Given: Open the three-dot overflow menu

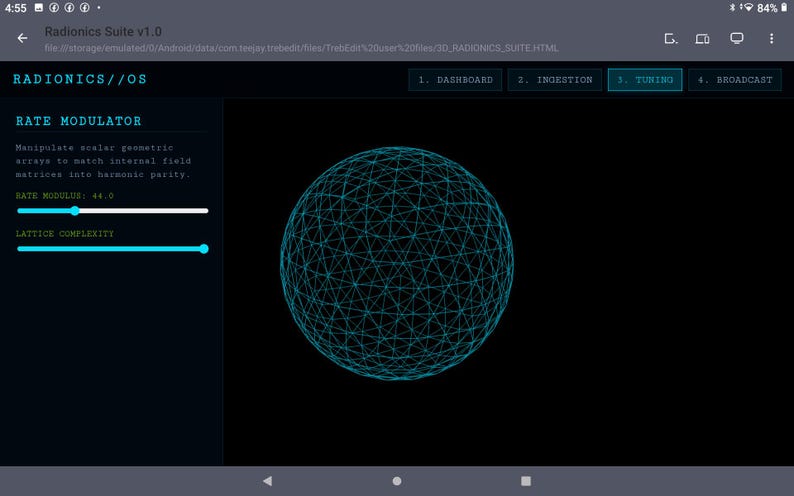Looking at the screenshot, I should [771, 38].
